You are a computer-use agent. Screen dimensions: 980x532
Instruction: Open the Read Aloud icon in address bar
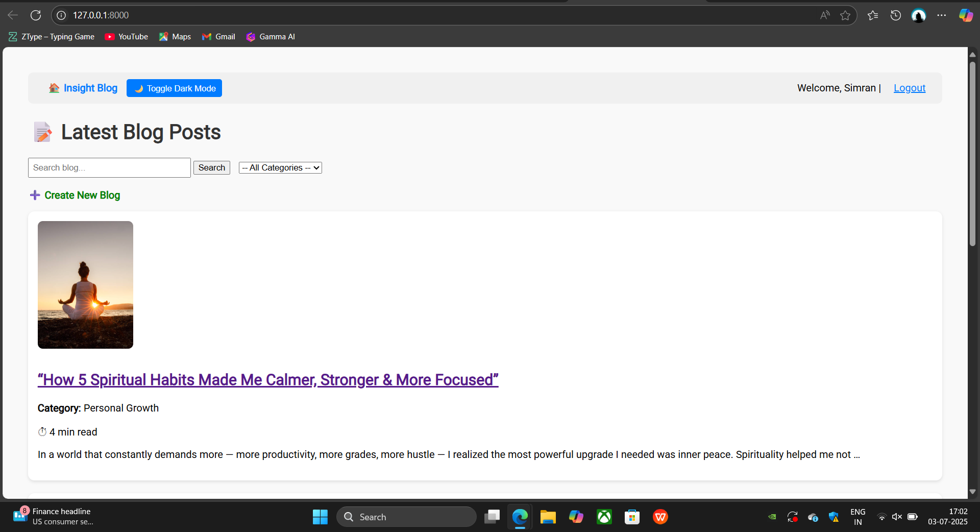825,15
